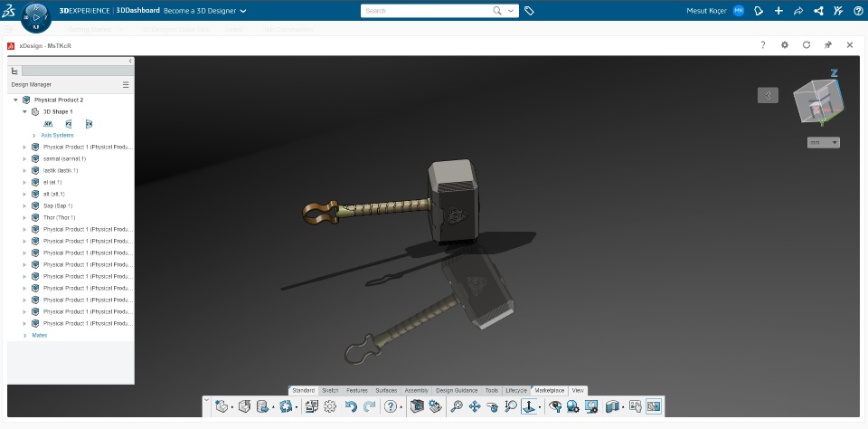868x429 pixels.
Task: Open xDesign widget help icon
Action: 763,45
